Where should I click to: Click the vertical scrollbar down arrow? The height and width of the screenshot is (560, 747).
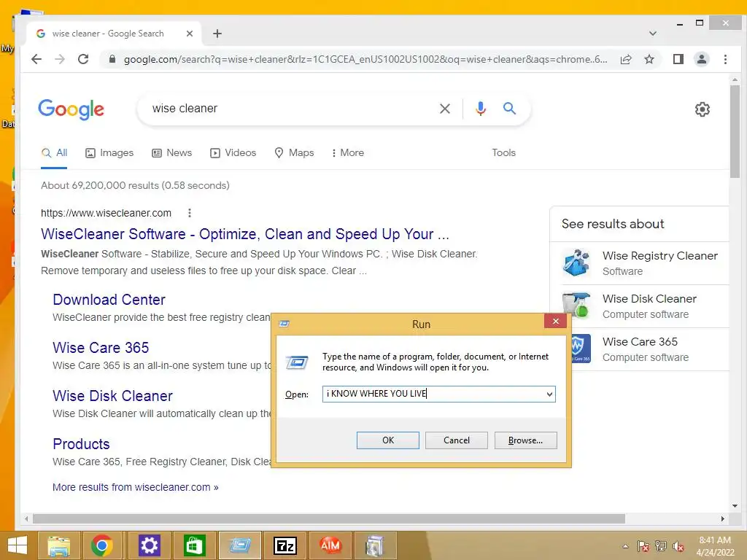pyautogui.click(x=735, y=506)
